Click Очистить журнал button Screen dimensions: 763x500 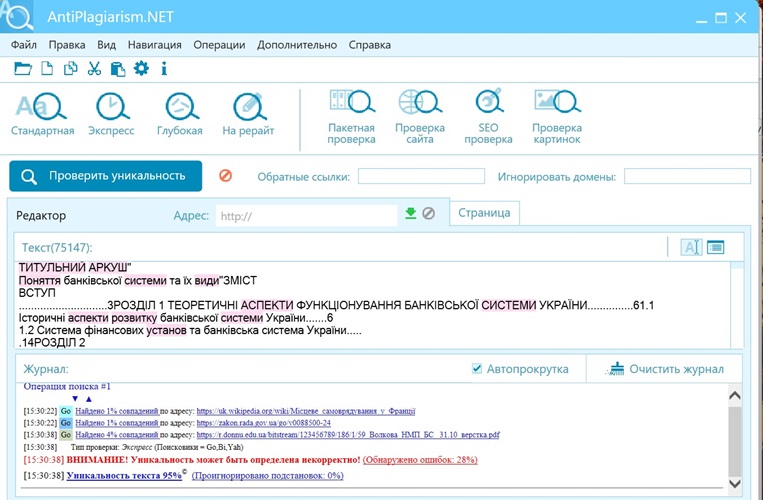665,369
